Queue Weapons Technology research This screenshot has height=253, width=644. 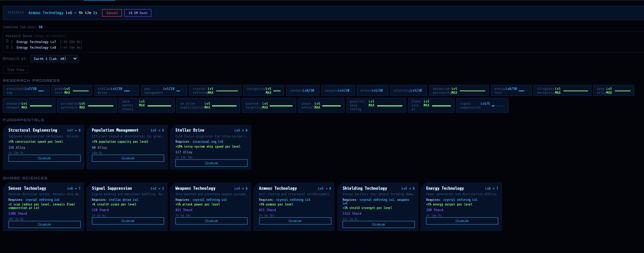pos(211,221)
